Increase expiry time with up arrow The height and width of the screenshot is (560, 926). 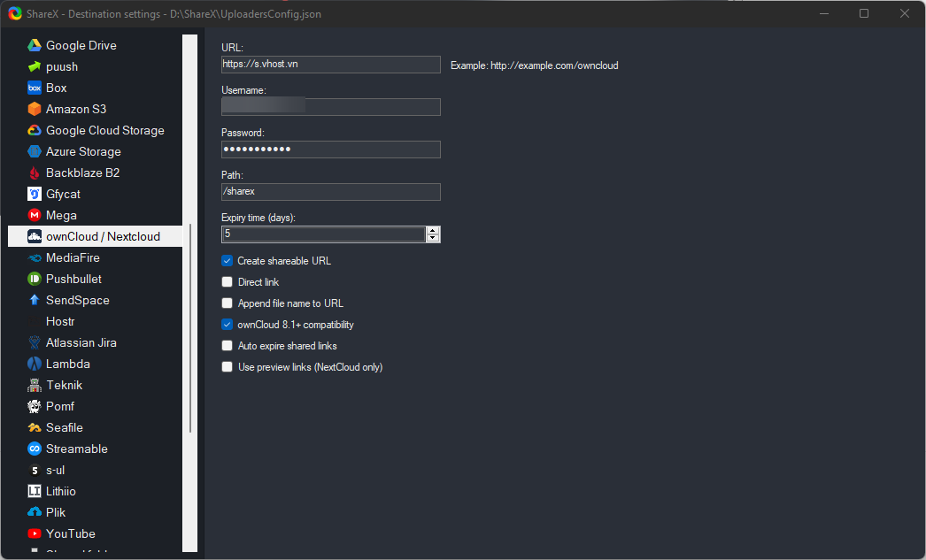(433, 230)
